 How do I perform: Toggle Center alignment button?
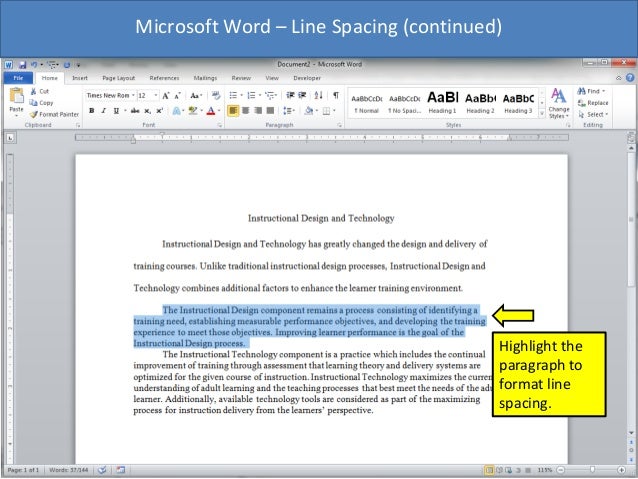point(245,111)
